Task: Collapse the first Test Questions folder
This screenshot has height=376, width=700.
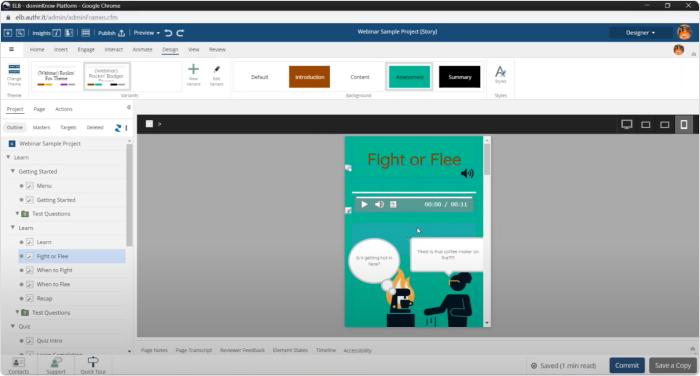Action: click(17, 213)
